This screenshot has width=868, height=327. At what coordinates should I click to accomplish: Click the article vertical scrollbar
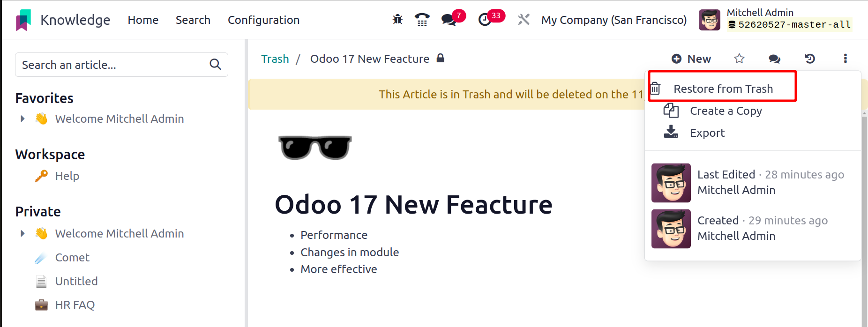pyautogui.click(x=865, y=220)
